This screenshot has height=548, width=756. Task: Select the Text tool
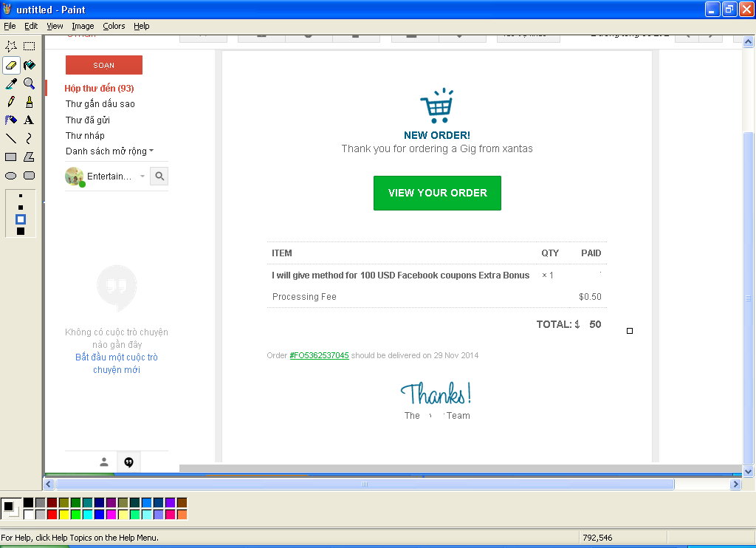tap(30, 120)
